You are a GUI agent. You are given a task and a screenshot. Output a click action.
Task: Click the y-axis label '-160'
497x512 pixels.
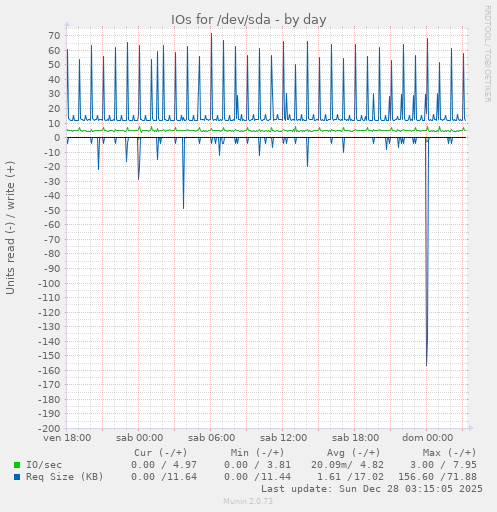(x=49, y=371)
